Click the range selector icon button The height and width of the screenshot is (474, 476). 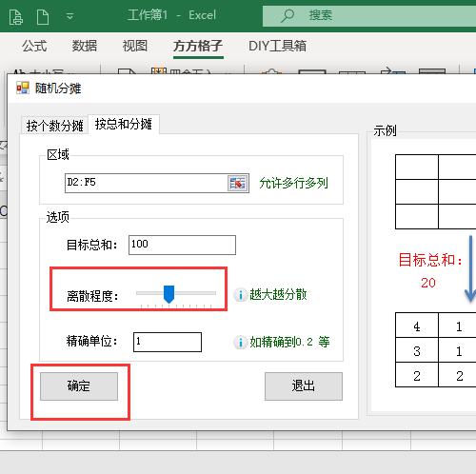(x=238, y=183)
